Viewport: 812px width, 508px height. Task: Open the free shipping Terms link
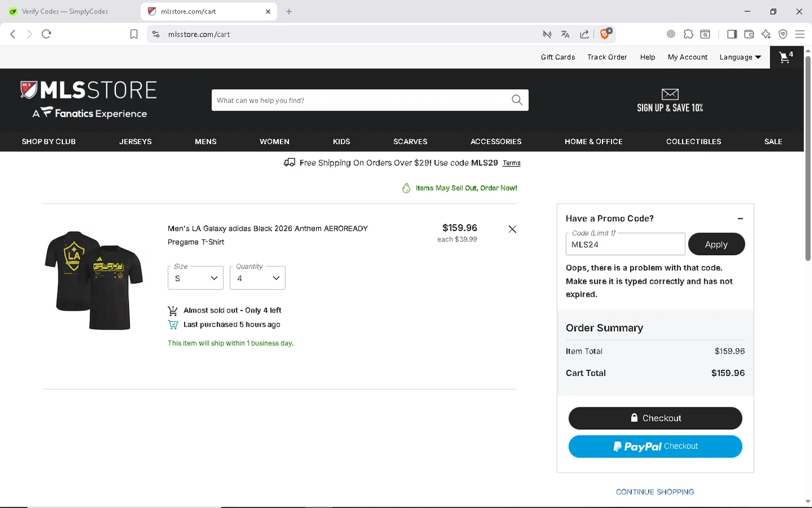click(x=512, y=163)
